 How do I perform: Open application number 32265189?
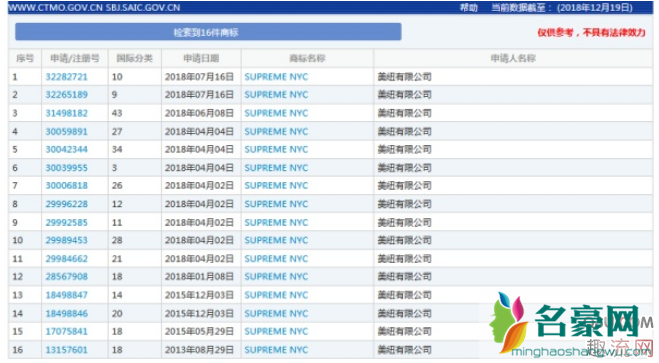(x=66, y=95)
